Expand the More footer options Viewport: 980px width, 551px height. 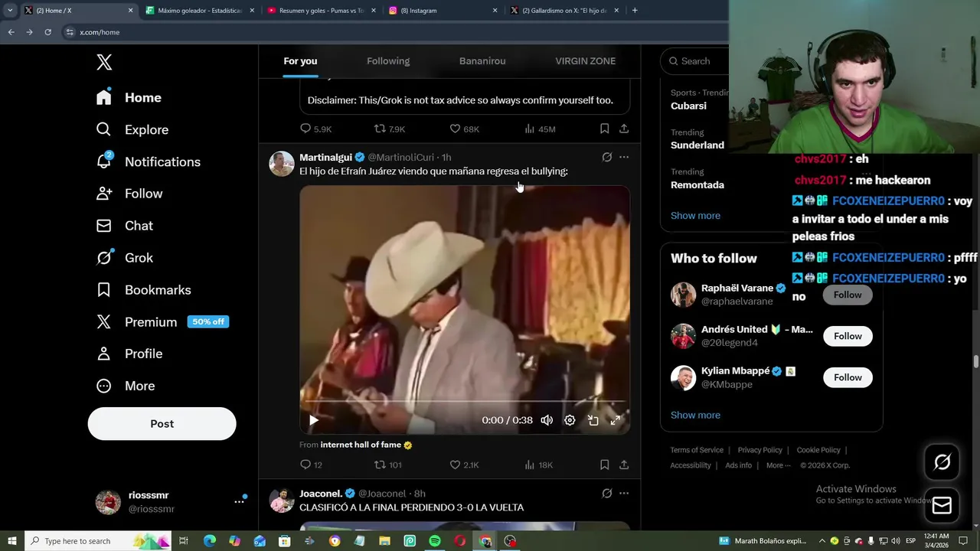(778, 465)
